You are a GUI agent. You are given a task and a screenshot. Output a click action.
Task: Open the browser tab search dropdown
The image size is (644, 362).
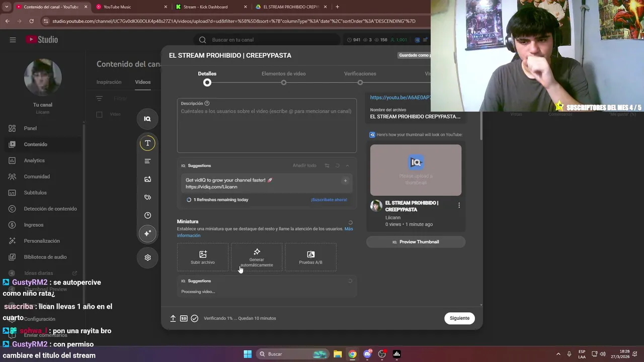tap(7, 7)
